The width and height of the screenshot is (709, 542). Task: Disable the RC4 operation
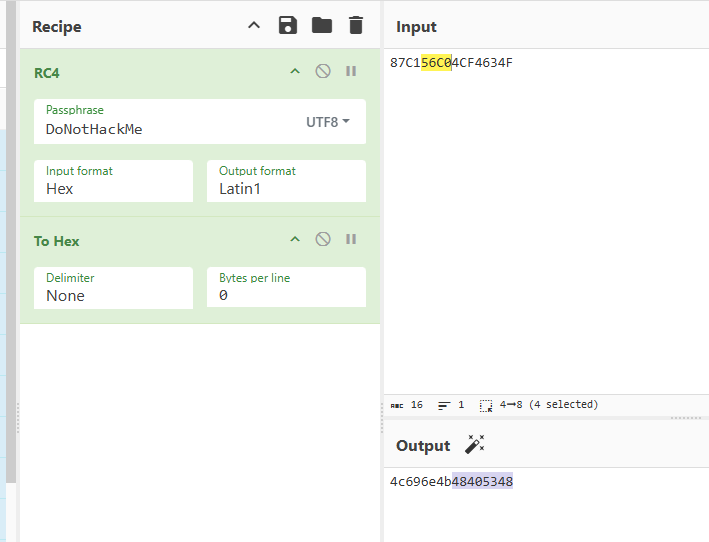point(323,72)
